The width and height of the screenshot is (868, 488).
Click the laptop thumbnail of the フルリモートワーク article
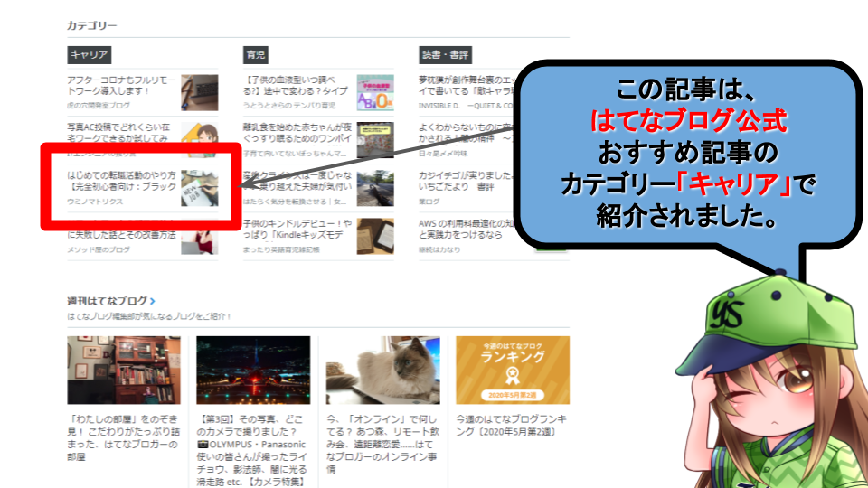[199, 93]
